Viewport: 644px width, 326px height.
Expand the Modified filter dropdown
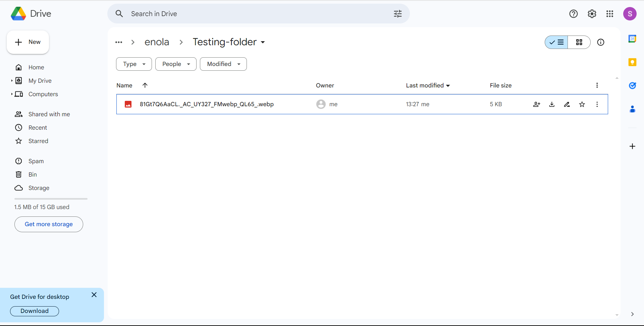(223, 64)
